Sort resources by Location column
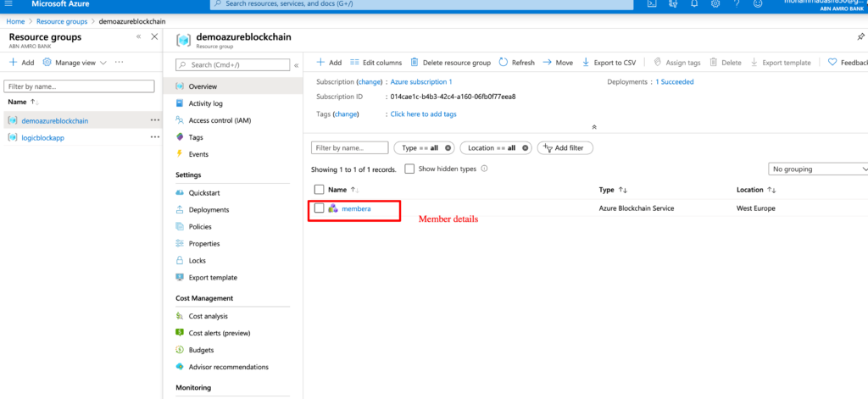This screenshot has width=868, height=399. coord(756,190)
